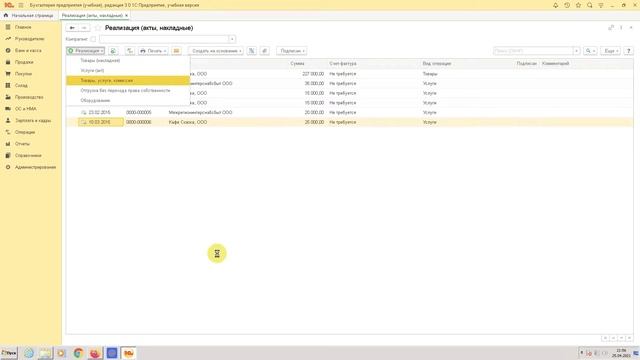
Task: Open Справочники section in sidebar
Action: click(x=28, y=156)
